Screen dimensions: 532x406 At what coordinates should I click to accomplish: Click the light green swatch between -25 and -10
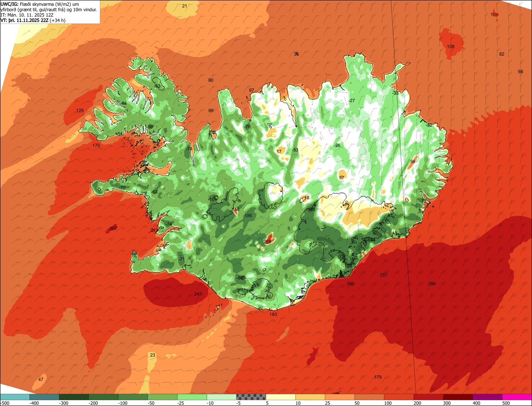click(192, 397)
